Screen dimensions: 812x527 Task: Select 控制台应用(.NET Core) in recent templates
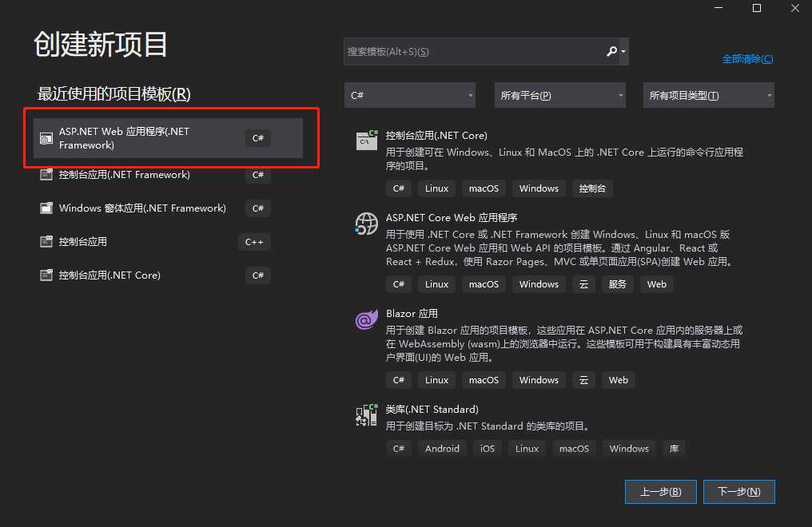(x=168, y=275)
